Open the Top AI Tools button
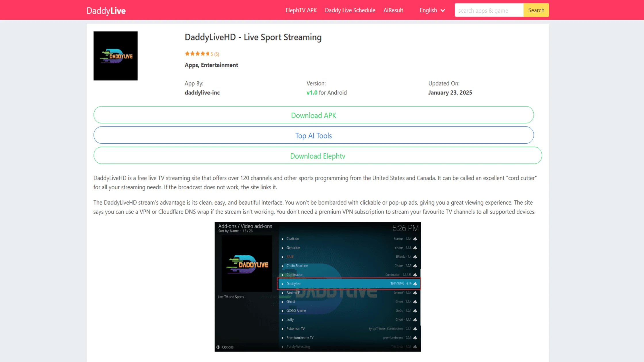 [313, 135]
